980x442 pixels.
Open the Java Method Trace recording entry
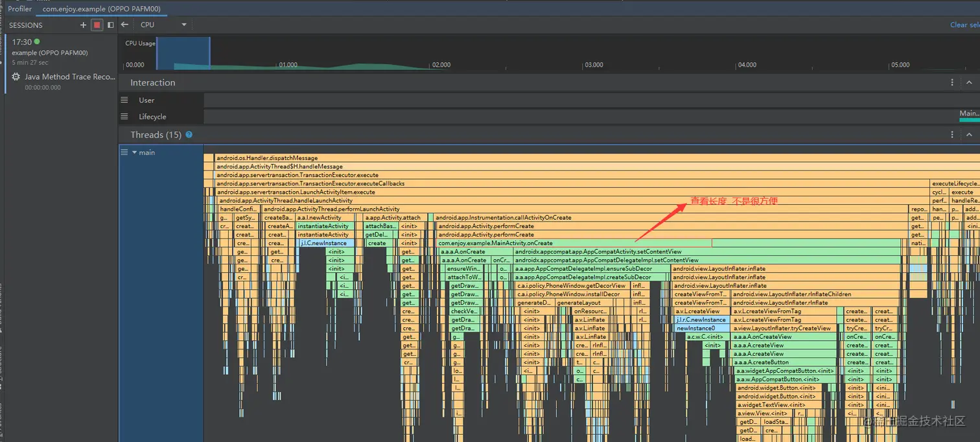point(60,81)
